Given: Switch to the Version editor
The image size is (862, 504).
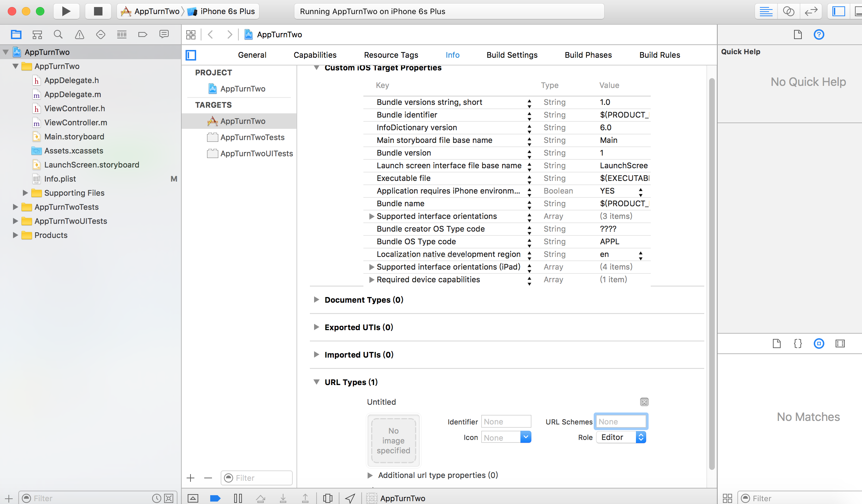Looking at the screenshot, I should [811, 11].
